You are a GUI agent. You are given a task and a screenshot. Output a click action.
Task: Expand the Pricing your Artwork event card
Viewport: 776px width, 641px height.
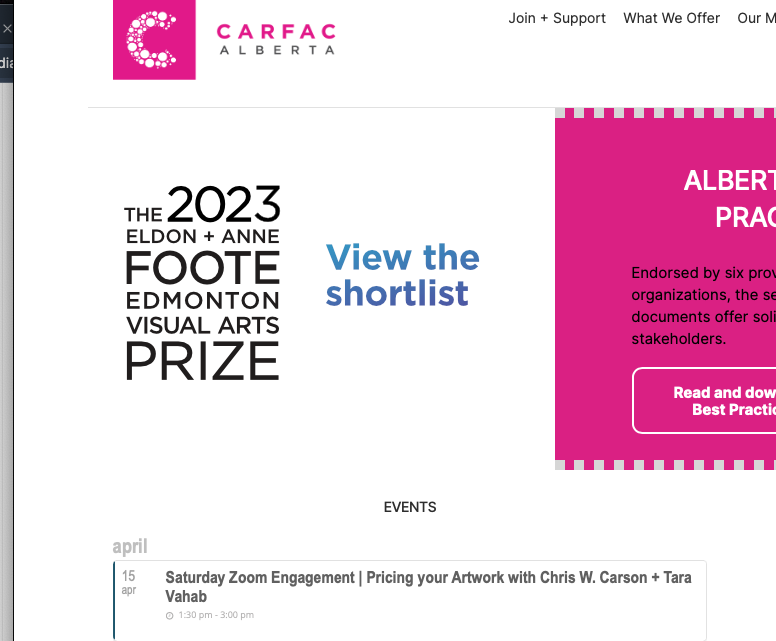410,600
